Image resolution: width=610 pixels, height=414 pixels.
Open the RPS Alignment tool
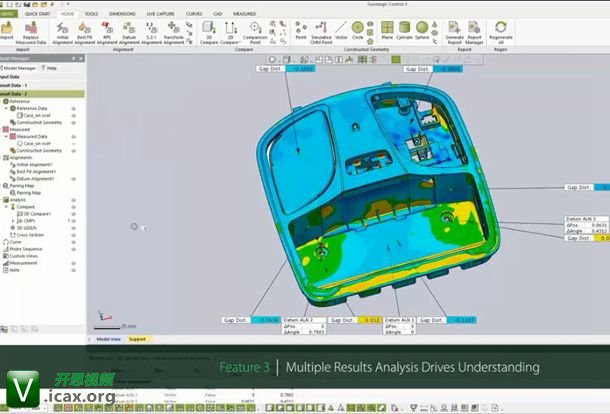107,33
